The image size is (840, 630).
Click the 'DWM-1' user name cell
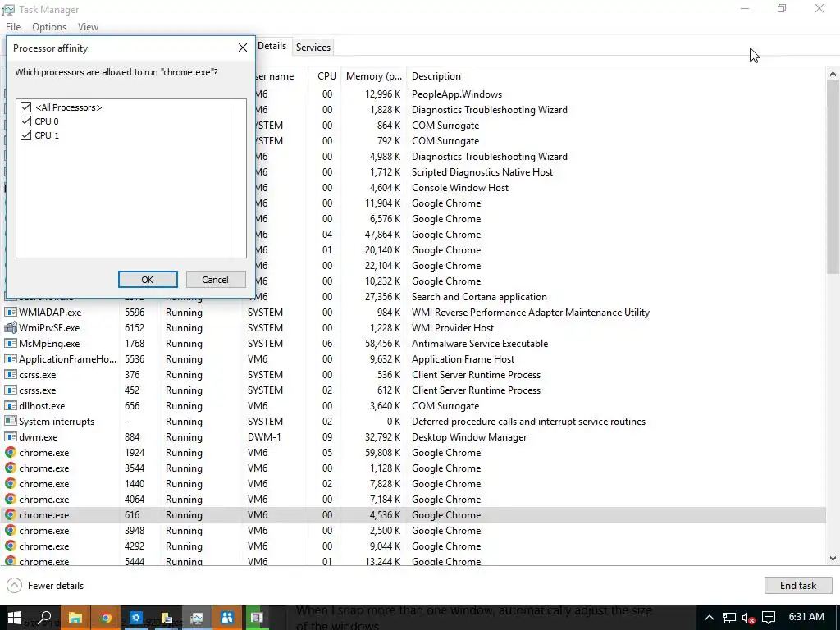(x=264, y=436)
